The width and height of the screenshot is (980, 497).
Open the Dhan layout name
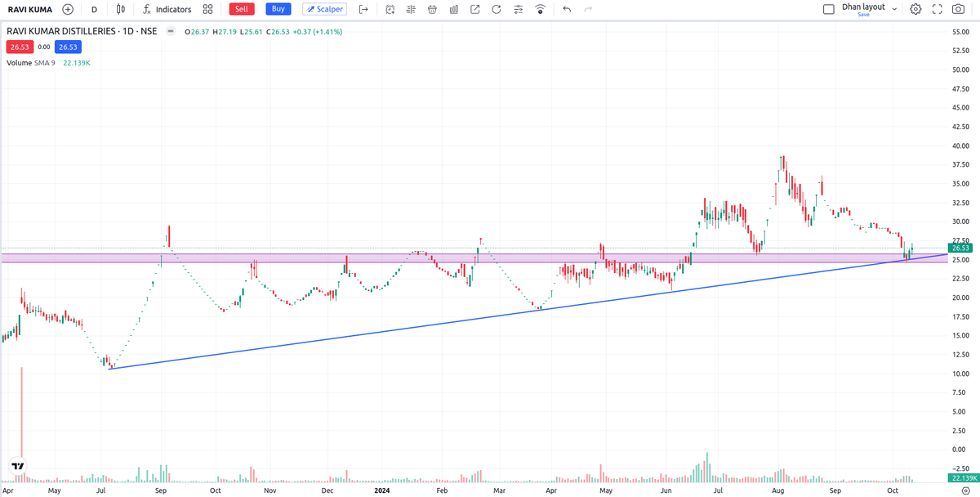[863, 7]
